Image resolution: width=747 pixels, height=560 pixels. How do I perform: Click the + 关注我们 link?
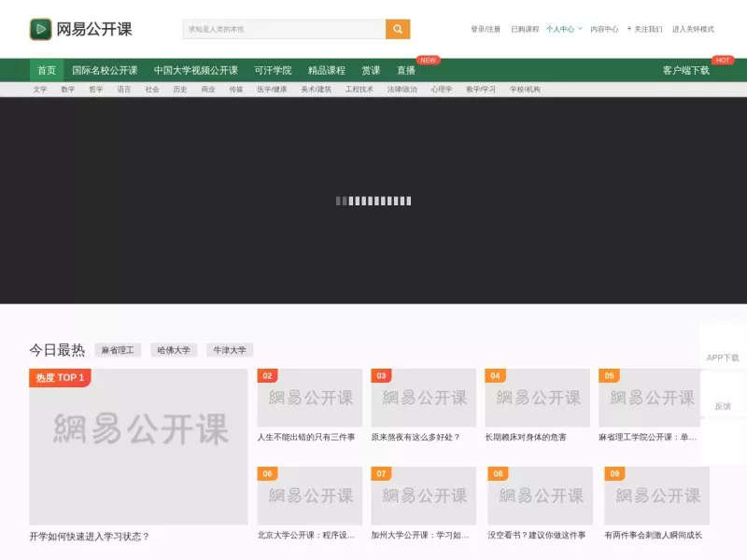point(644,29)
